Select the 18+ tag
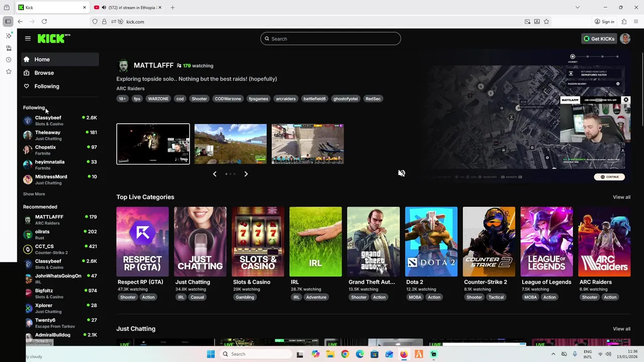 pyautogui.click(x=122, y=99)
